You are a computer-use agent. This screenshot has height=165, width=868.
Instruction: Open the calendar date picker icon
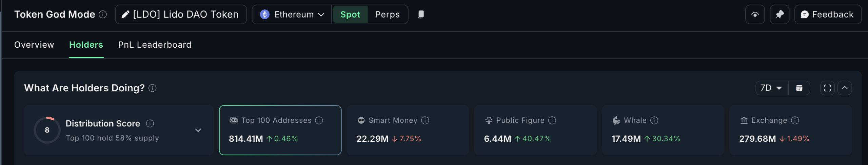pos(799,88)
